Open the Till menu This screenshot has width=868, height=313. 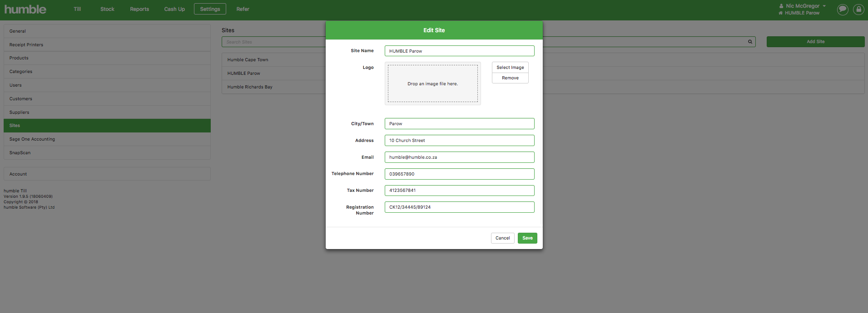pos(77,9)
